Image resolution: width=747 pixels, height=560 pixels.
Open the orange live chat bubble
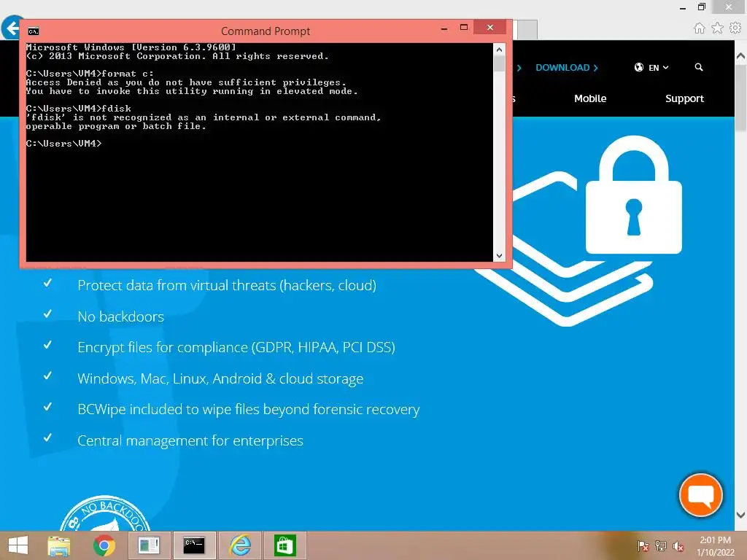pos(700,495)
